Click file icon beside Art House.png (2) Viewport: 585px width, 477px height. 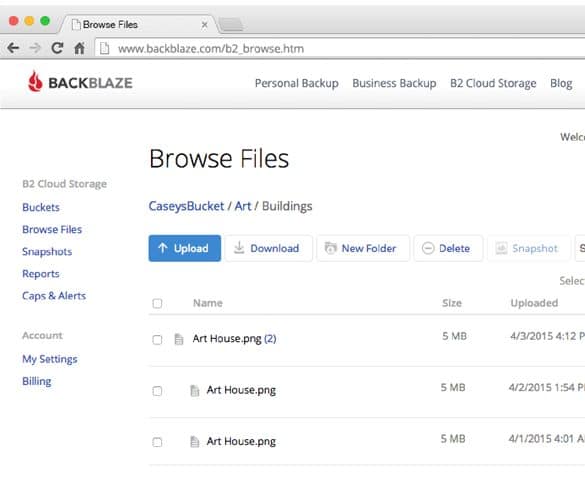pos(179,339)
